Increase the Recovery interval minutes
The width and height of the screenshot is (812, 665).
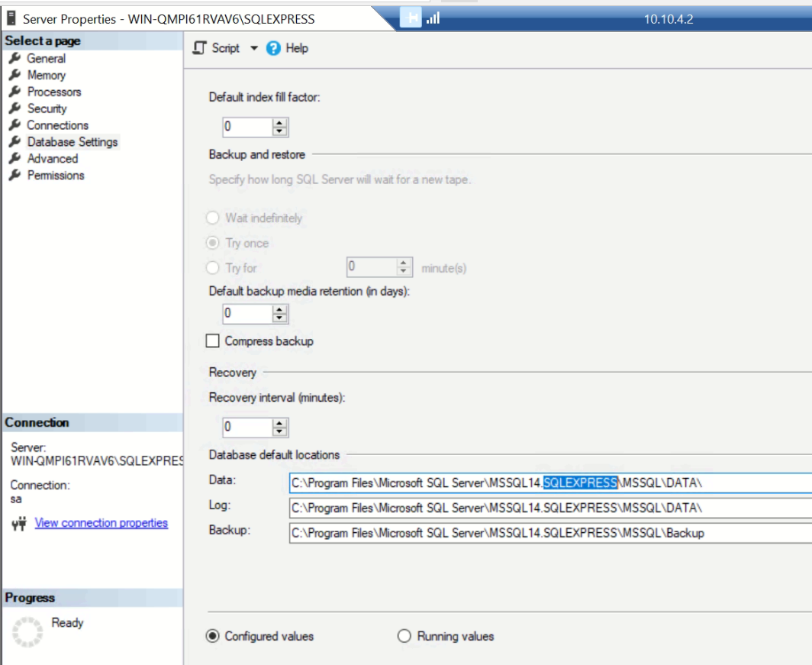[279, 424]
